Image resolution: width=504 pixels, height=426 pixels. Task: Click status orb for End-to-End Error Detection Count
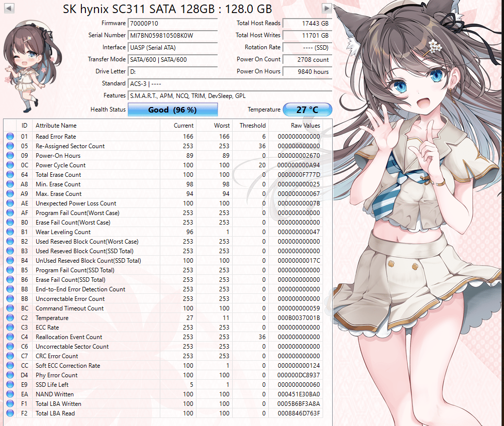click(10, 289)
